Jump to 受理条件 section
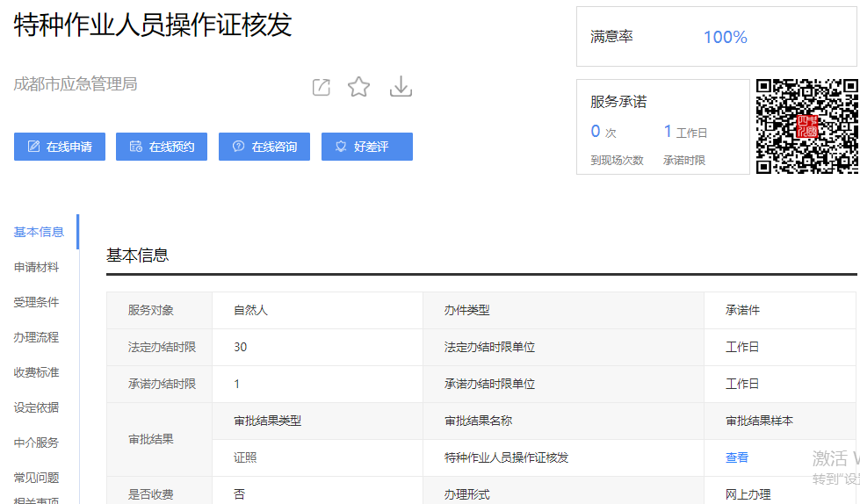Image resolution: width=860 pixels, height=504 pixels. (x=37, y=302)
